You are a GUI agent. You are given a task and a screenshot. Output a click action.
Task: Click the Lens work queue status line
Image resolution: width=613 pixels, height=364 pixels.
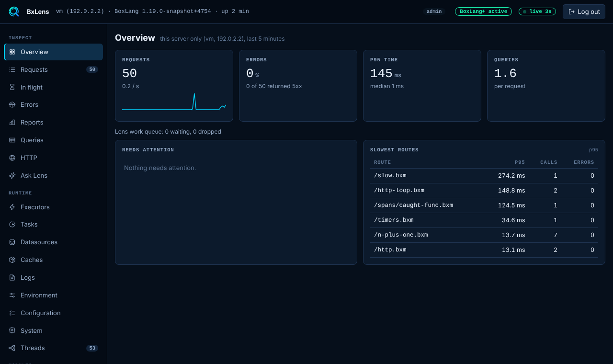[x=168, y=132]
